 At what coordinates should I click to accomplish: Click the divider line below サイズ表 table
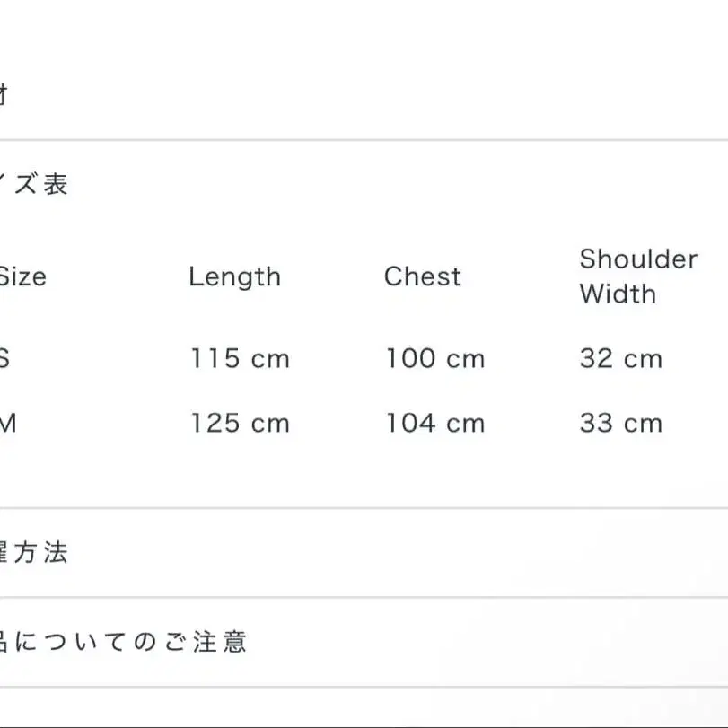pos(364,508)
